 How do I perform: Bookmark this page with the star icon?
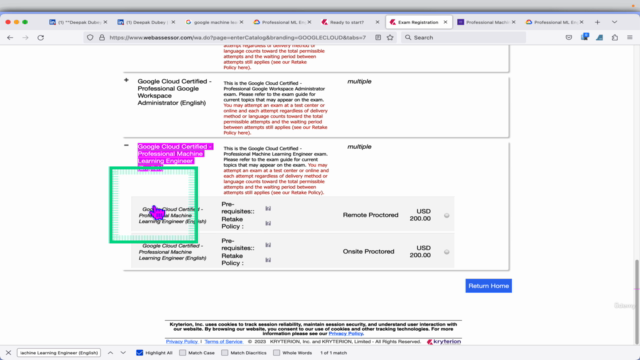point(390,38)
